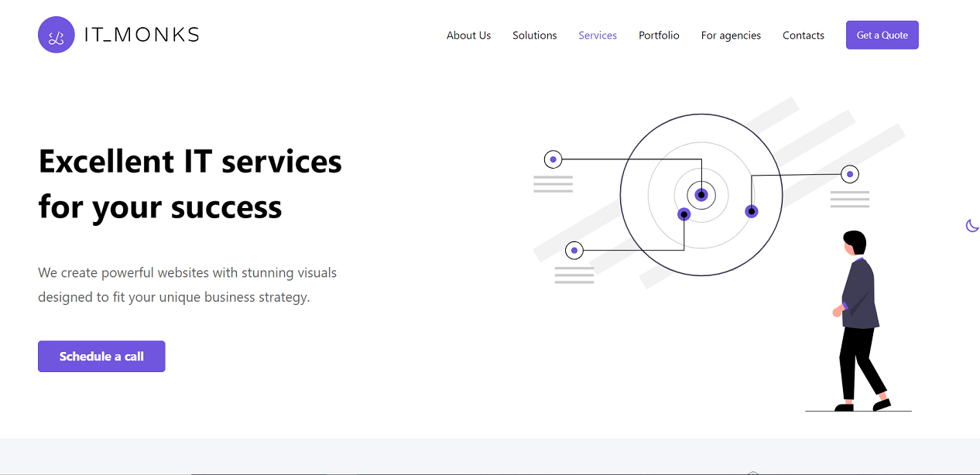Click the central bullseye node in the illustration
Viewport: 980px width, 475px height.
pos(701,195)
